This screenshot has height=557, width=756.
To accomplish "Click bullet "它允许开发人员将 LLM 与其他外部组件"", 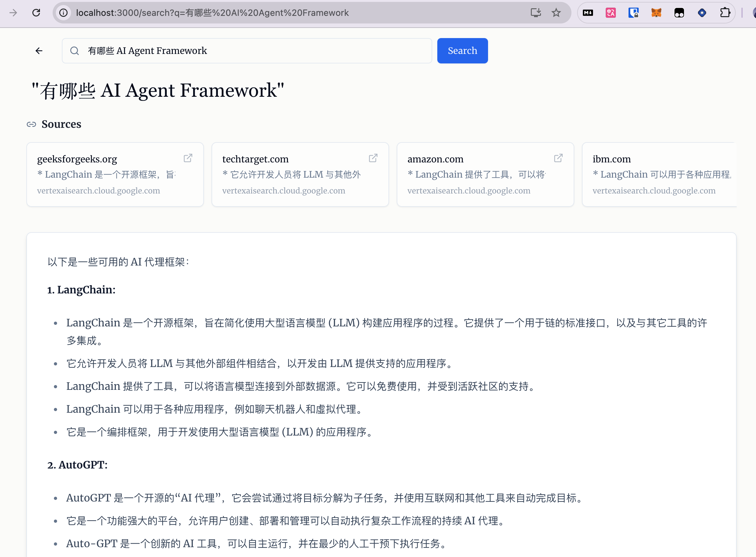I will pos(259,364).
